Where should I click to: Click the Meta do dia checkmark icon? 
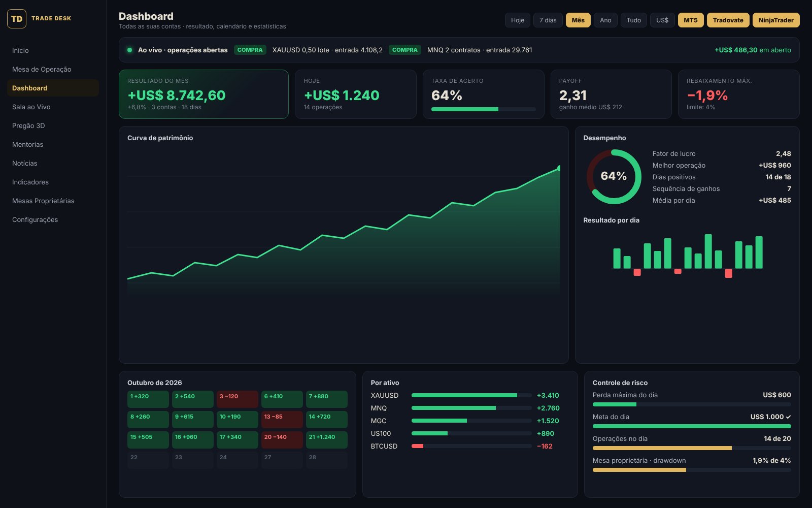(x=788, y=417)
